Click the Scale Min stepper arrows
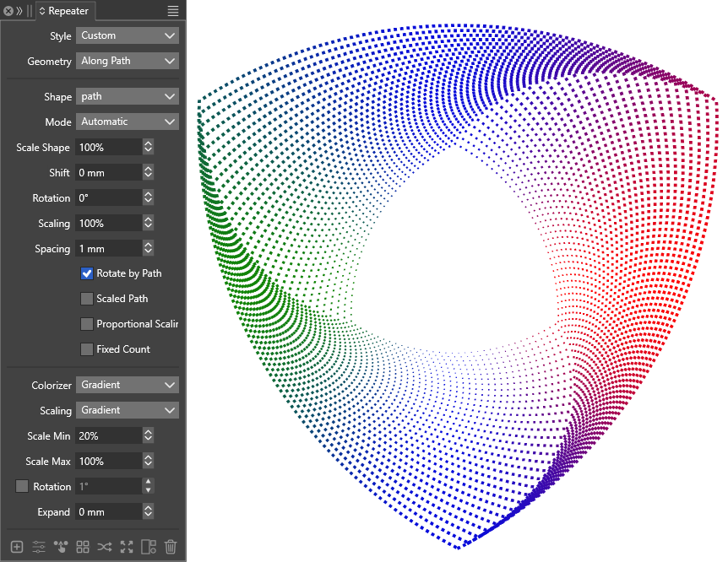Image resolution: width=728 pixels, height=562 pixels. (148, 435)
